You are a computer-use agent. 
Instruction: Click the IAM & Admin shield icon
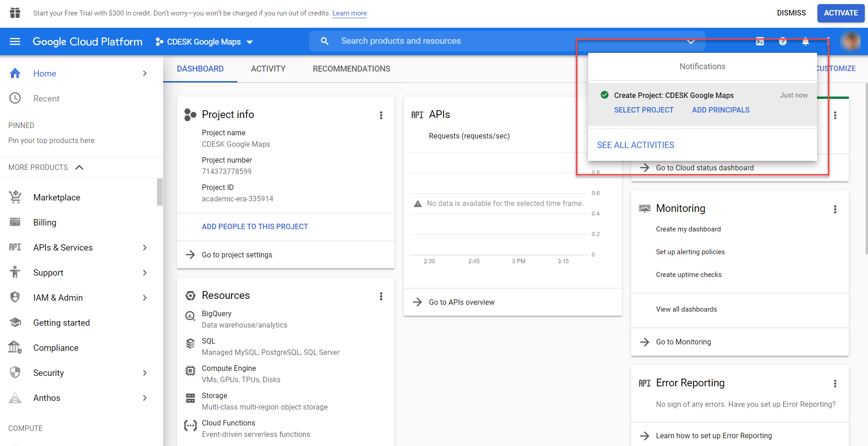click(x=15, y=297)
